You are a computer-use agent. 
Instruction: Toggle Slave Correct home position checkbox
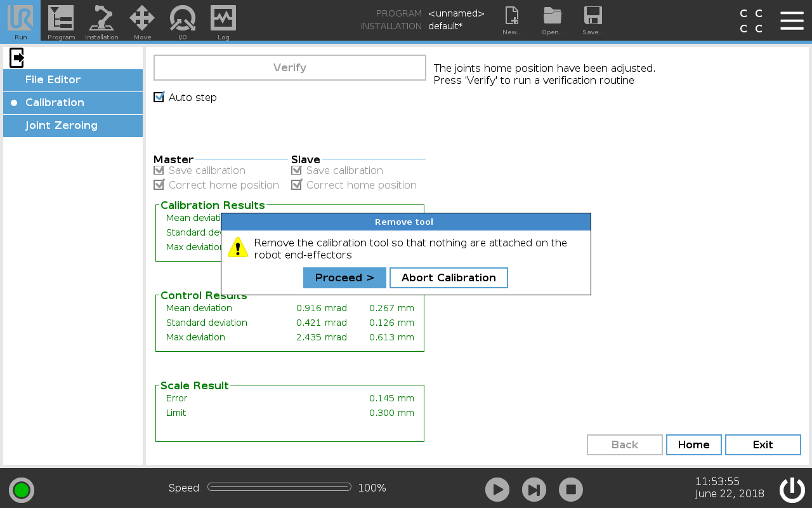tap(296, 185)
